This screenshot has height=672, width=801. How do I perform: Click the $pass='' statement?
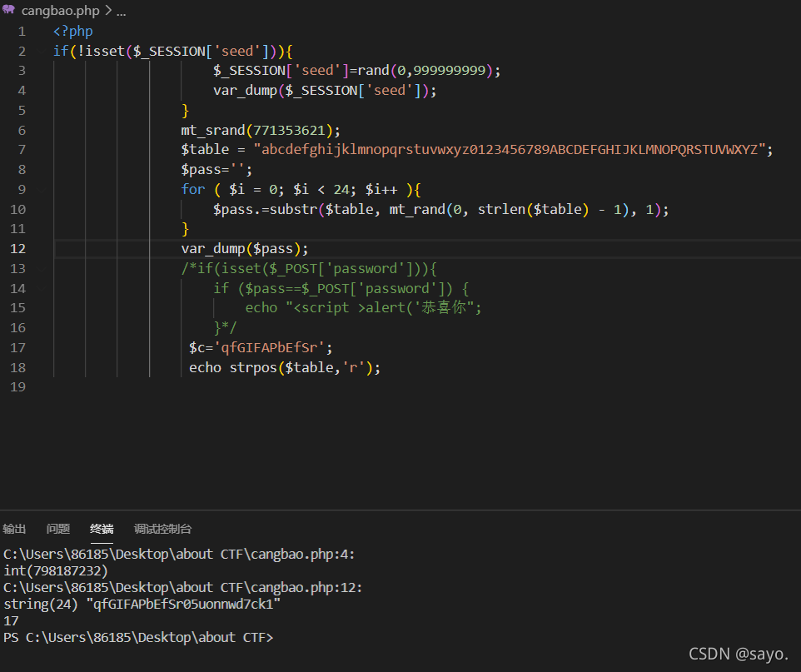[x=216, y=170]
